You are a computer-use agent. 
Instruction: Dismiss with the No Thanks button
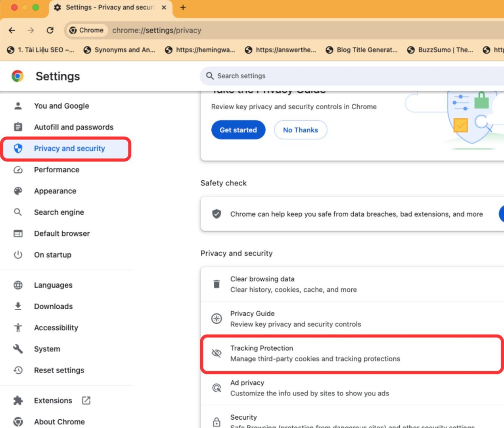[300, 130]
